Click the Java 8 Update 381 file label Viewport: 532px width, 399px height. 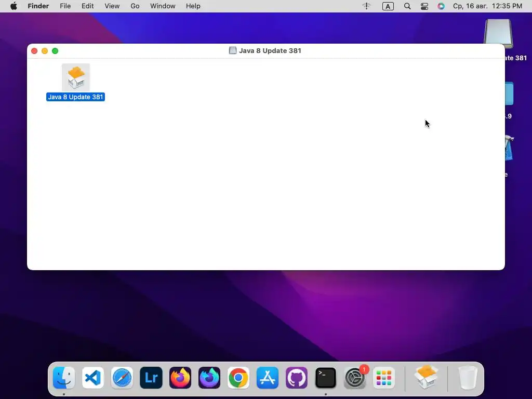(x=75, y=97)
